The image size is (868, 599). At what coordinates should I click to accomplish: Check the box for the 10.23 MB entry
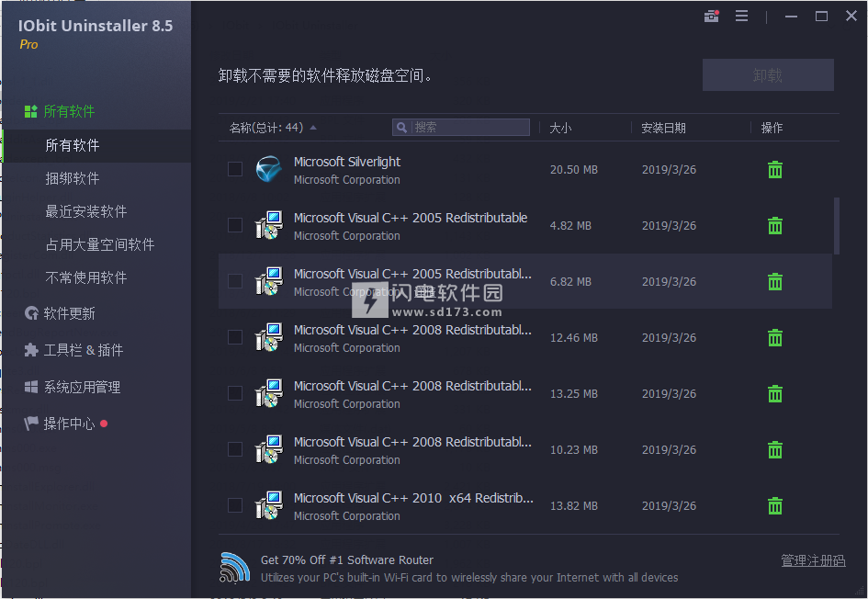pyautogui.click(x=235, y=449)
